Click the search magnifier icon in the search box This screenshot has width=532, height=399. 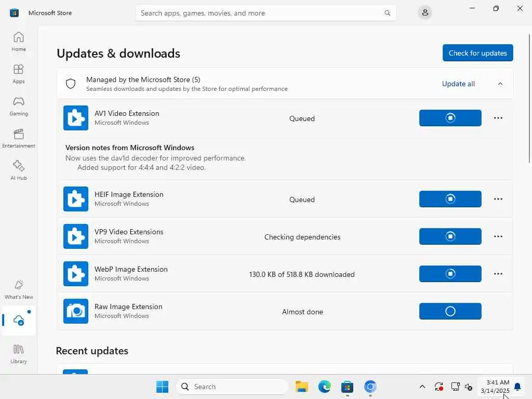pos(387,13)
